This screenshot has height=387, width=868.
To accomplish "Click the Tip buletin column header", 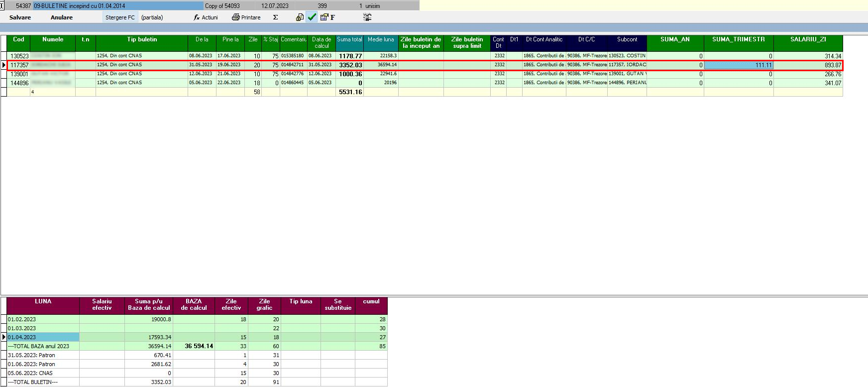I will click(142, 43).
